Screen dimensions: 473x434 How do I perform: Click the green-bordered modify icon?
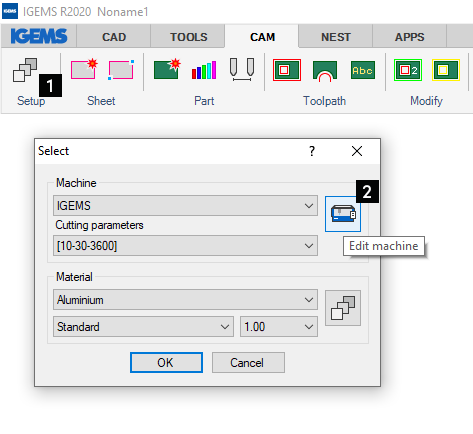click(408, 70)
